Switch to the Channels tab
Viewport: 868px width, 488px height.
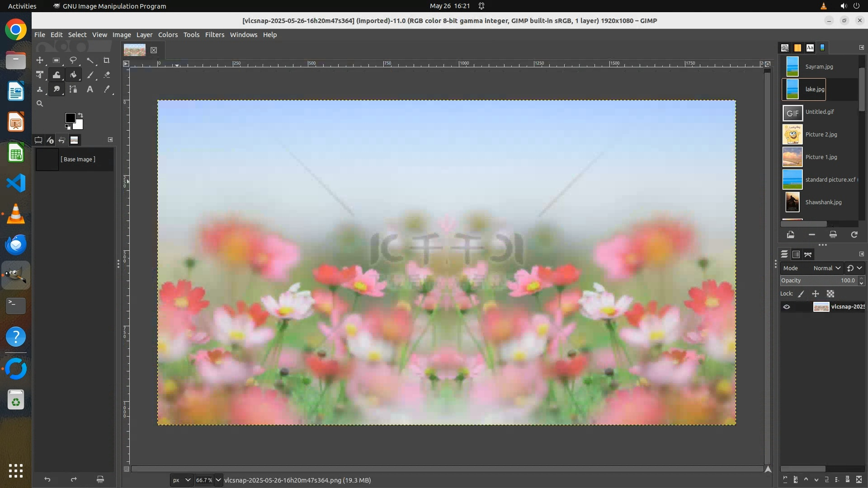tap(796, 254)
